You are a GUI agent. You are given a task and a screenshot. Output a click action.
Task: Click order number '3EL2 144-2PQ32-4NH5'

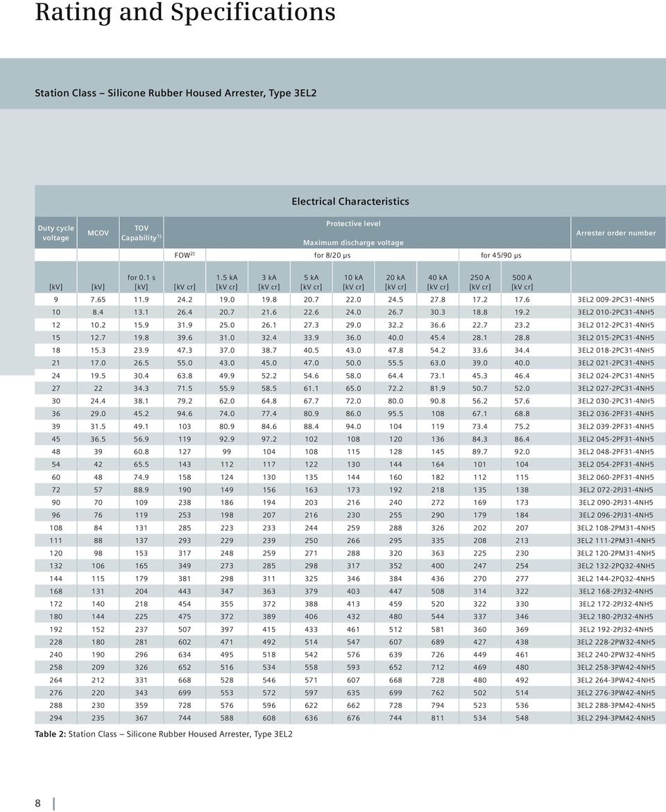point(616,579)
